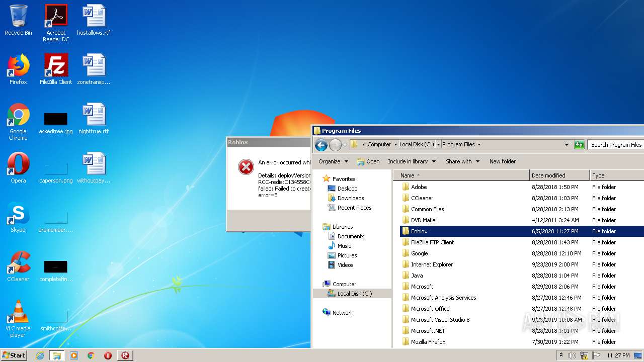644x362 pixels.
Task: Launch Opera browser shortcut
Action: 18,168
